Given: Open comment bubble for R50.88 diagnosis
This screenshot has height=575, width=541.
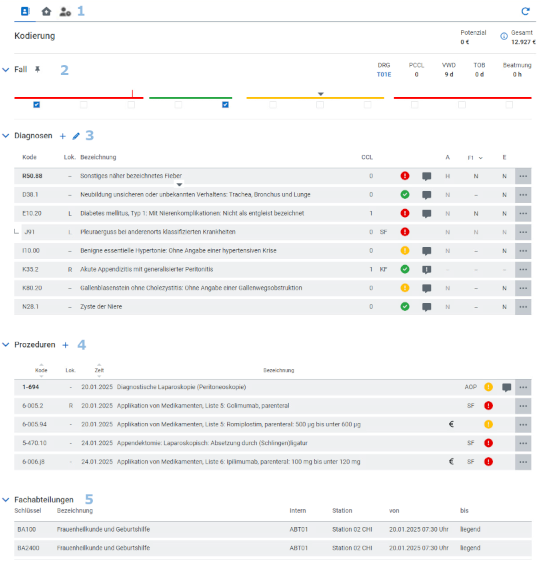Looking at the screenshot, I should (426, 176).
